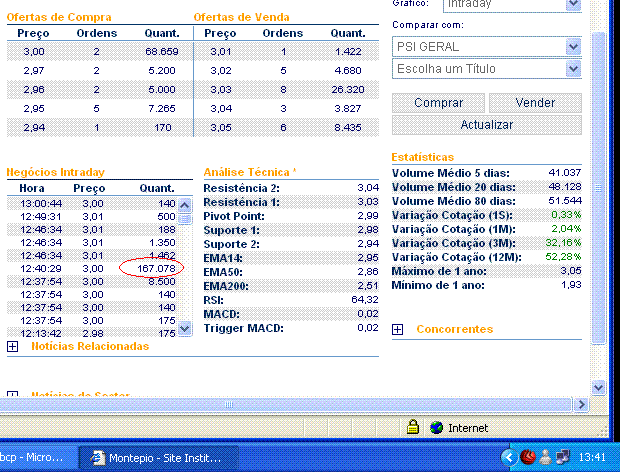Show hidden tray icons with the arrow
This screenshot has width=621, height=473.
coord(509,458)
